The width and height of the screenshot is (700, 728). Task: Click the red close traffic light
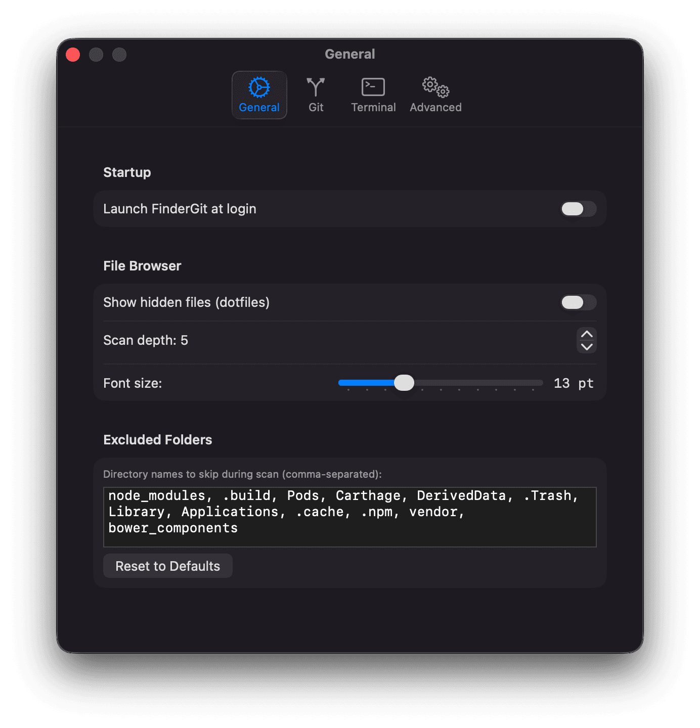(x=72, y=54)
